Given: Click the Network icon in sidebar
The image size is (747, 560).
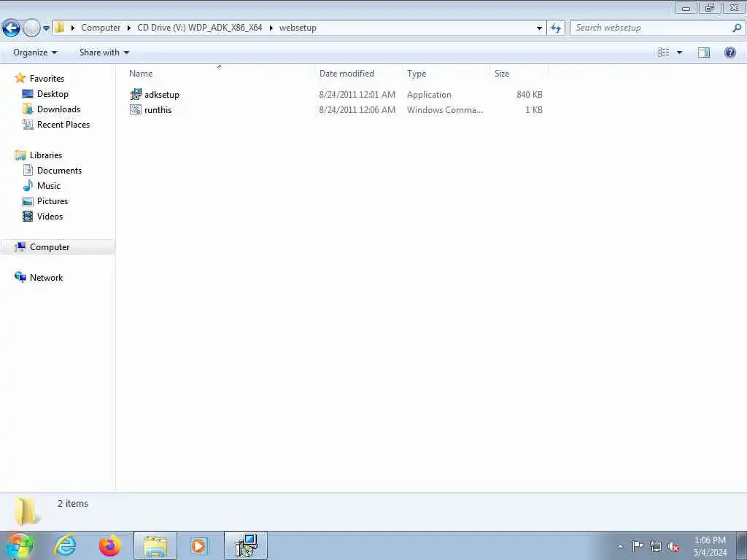Looking at the screenshot, I should tap(20, 276).
